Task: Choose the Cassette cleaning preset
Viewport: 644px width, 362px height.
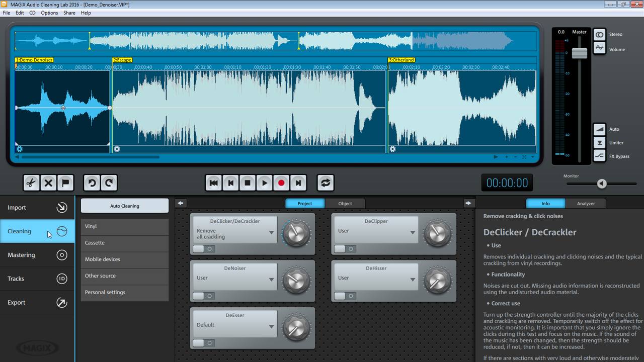Action: (x=125, y=243)
